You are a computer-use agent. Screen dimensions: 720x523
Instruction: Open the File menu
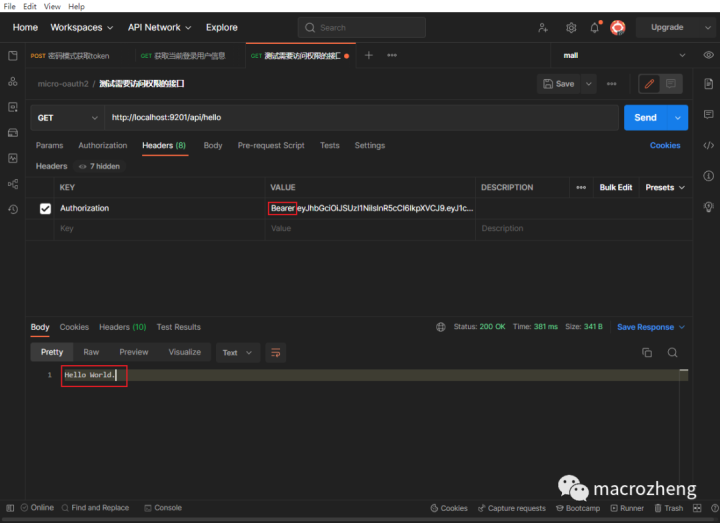(x=9, y=6)
